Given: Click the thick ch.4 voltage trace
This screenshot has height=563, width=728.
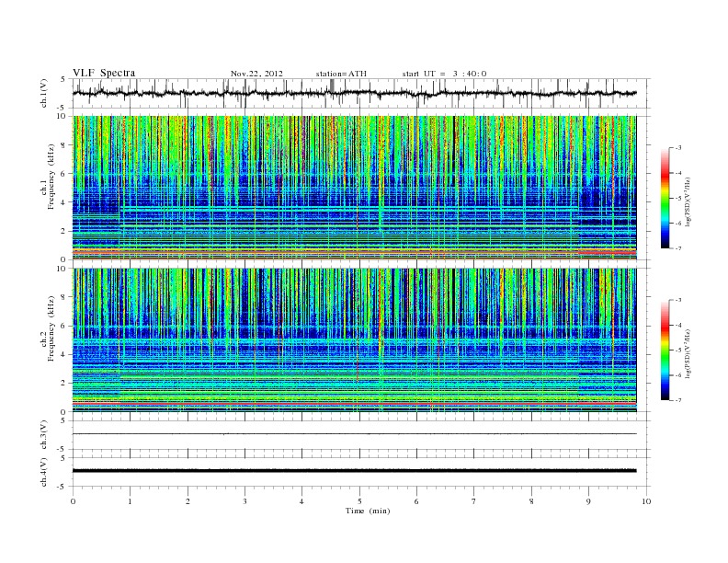Looking at the screenshot, I should (354, 471).
